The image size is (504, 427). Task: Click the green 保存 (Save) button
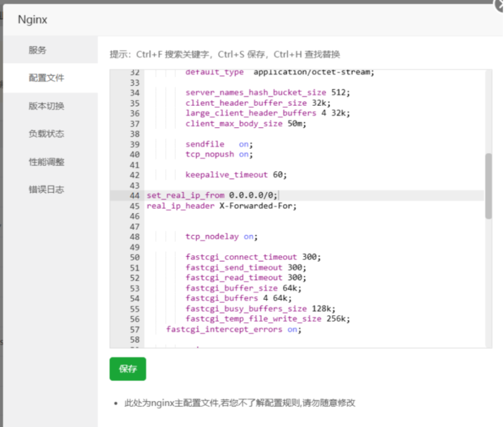(127, 369)
